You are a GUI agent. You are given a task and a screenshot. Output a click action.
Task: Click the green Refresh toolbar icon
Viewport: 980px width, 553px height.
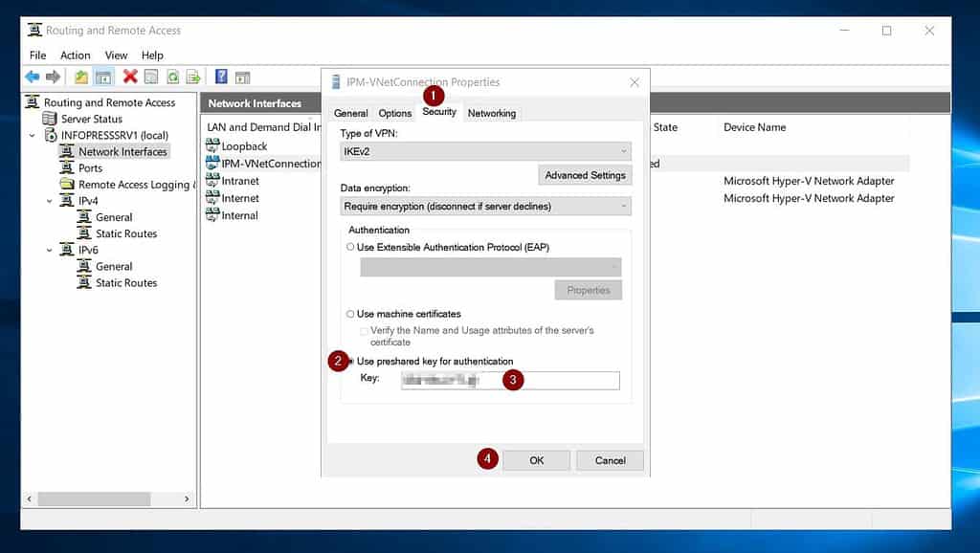172,77
